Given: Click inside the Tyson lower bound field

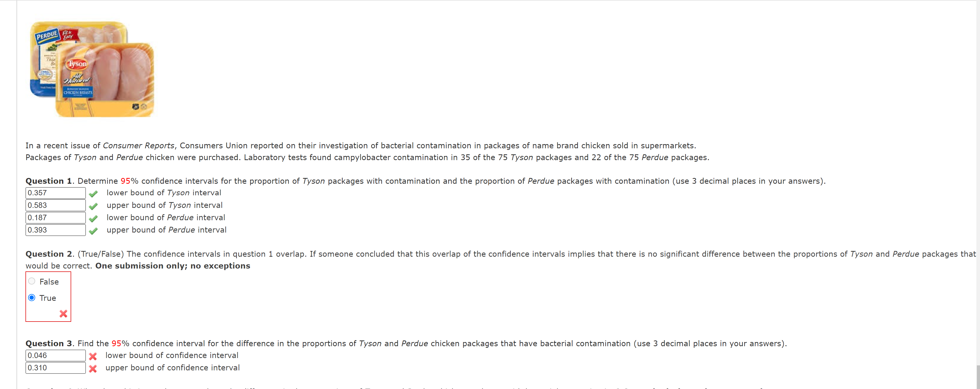Looking at the screenshot, I should coord(55,193).
